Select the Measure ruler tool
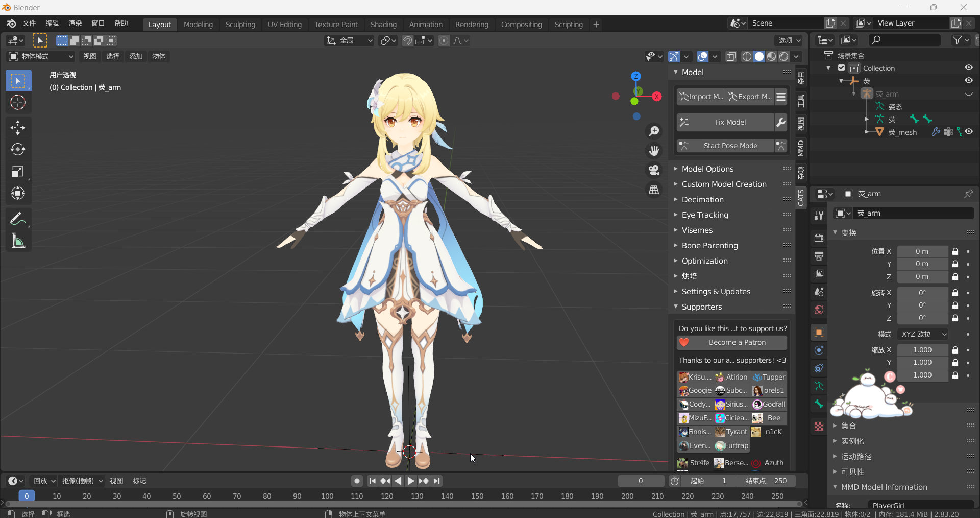Image resolution: width=980 pixels, height=518 pixels. [x=18, y=241]
